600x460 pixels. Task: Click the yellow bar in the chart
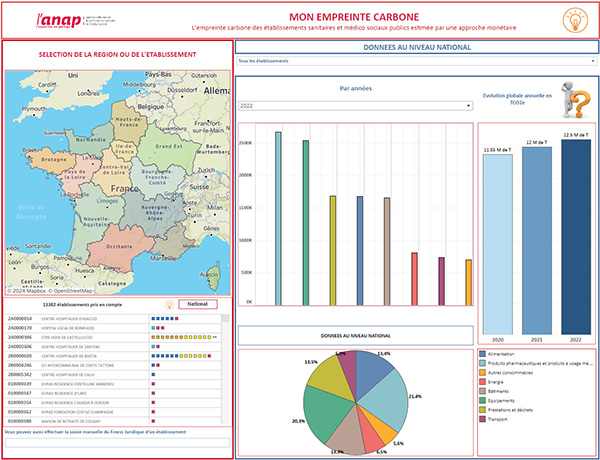333,251
